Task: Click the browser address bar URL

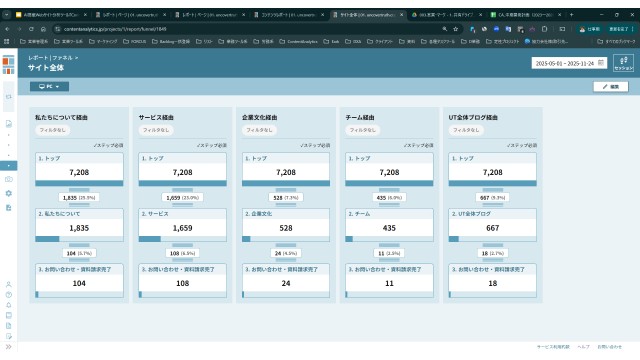Action: [x=115, y=29]
